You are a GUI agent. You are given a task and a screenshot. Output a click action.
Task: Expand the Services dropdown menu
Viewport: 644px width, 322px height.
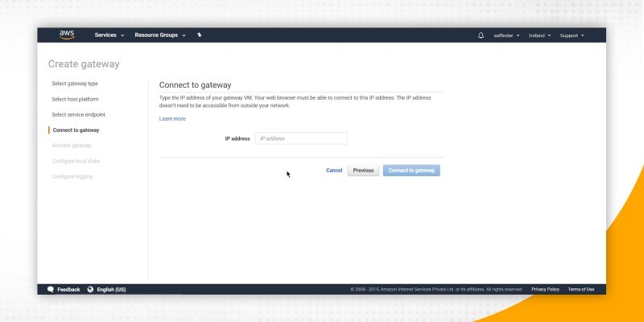point(109,35)
